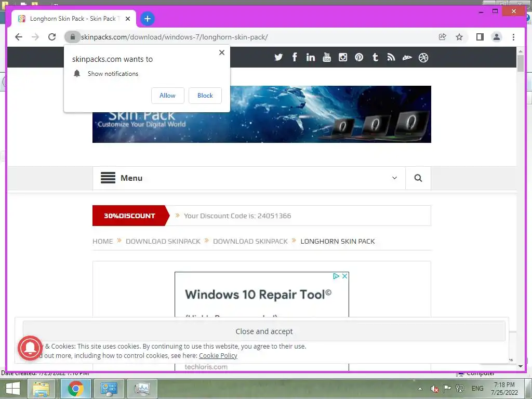Click the ENG language indicator
The image size is (532, 399).
477,389
